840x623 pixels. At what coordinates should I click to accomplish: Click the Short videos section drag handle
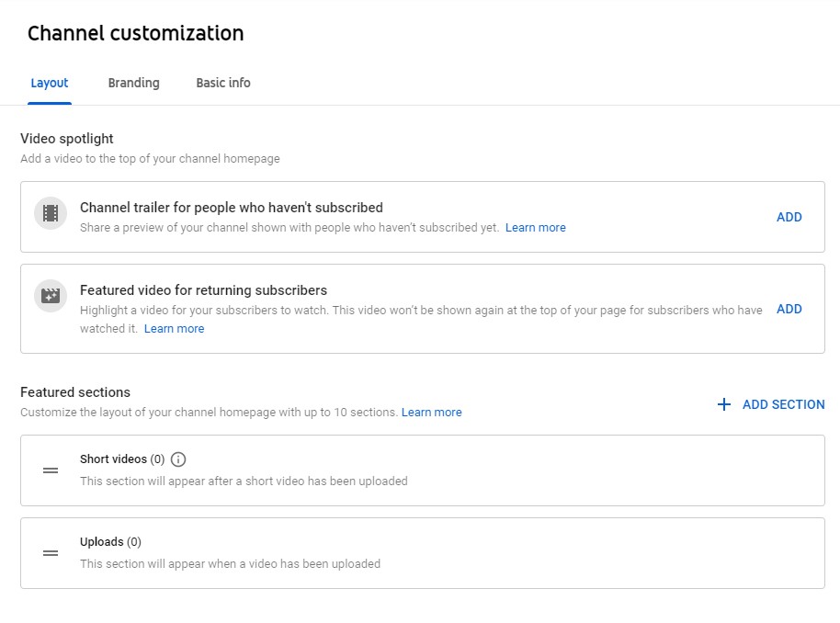pyautogui.click(x=51, y=470)
